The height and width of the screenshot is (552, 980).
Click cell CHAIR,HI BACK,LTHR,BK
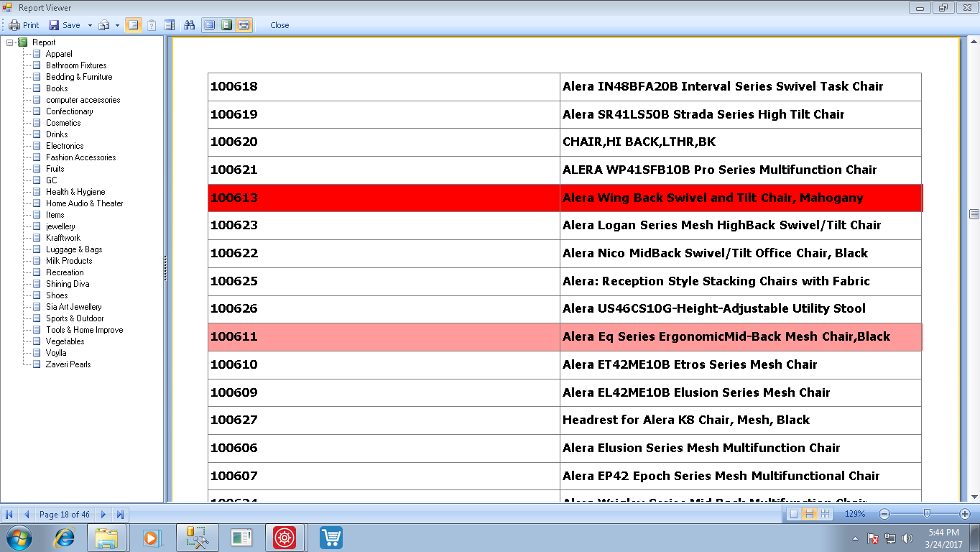pos(741,142)
